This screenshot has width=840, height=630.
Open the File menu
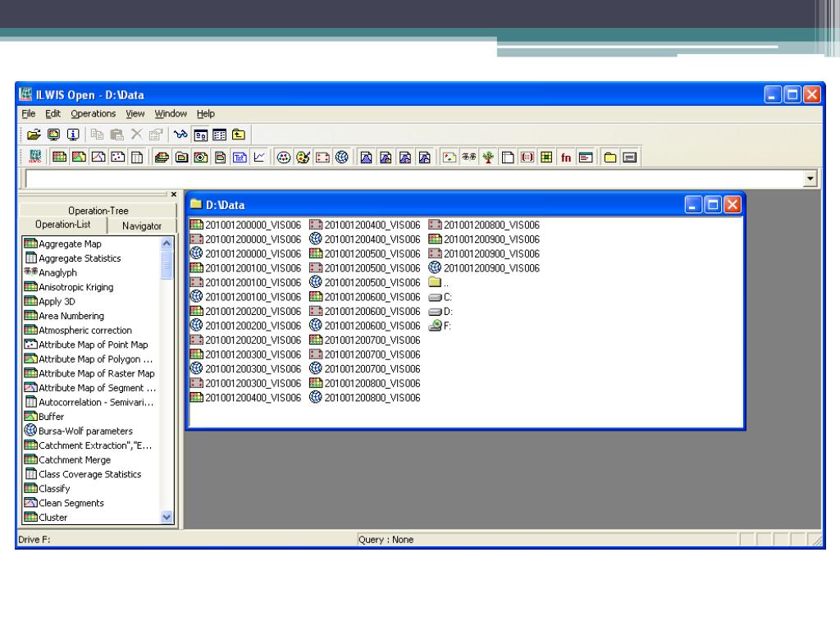[29, 113]
